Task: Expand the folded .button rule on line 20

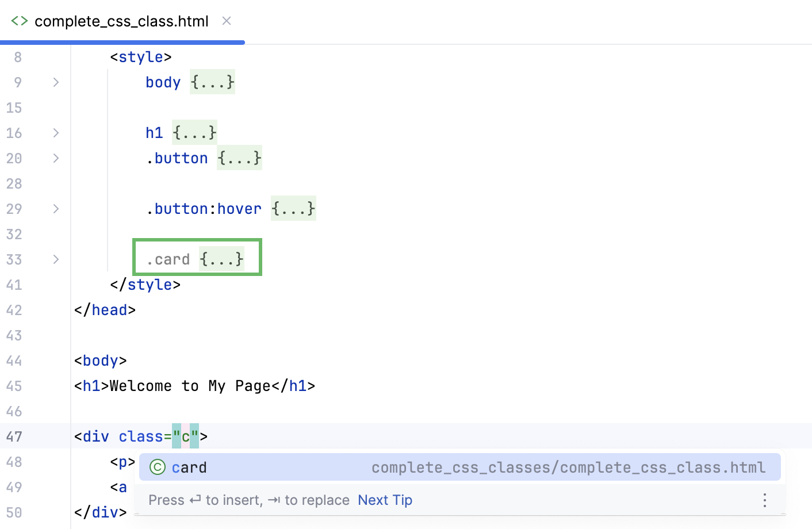Action: point(55,158)
